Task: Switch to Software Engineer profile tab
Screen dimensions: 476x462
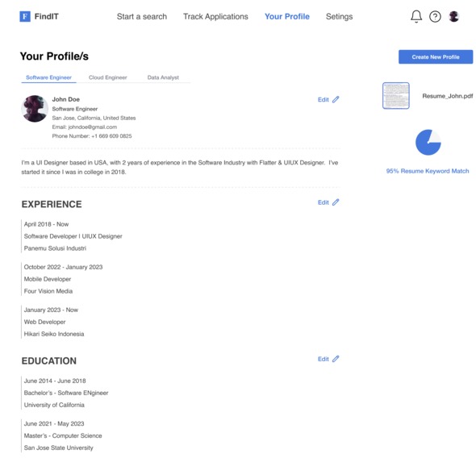Action: (49, 77)
